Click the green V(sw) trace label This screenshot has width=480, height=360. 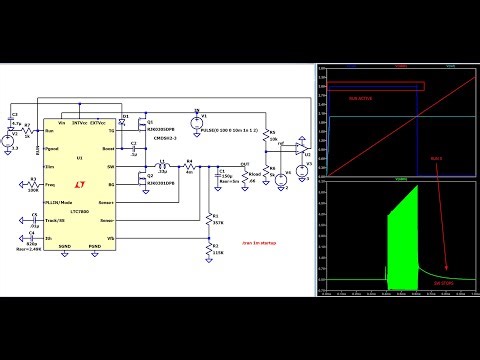[x=401, y=179]
